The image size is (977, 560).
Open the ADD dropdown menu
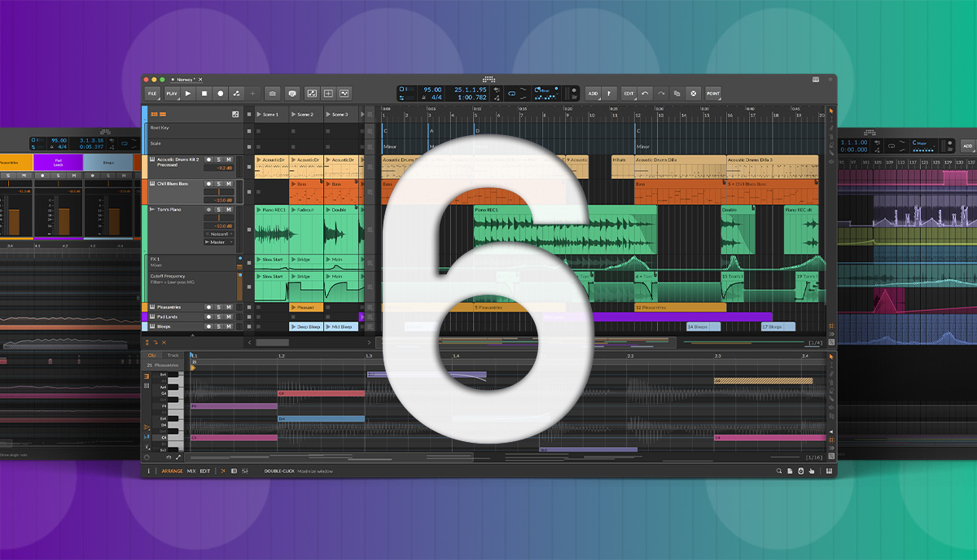tap(593, 94)
